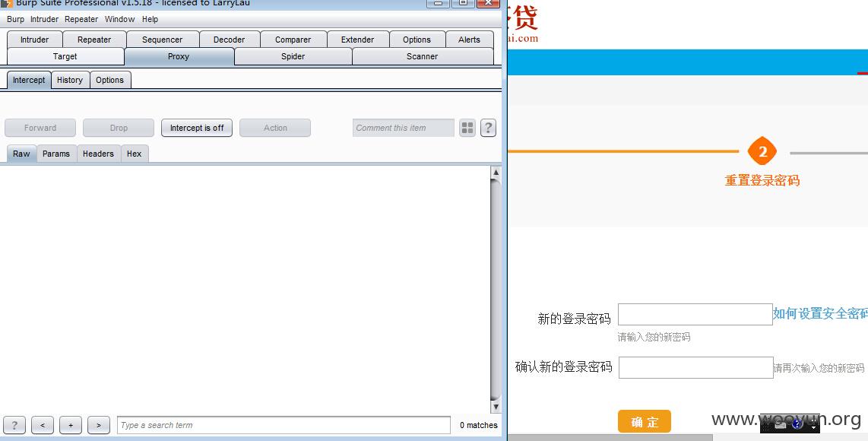Switch to the Spider tab

[x=293, y=56]
